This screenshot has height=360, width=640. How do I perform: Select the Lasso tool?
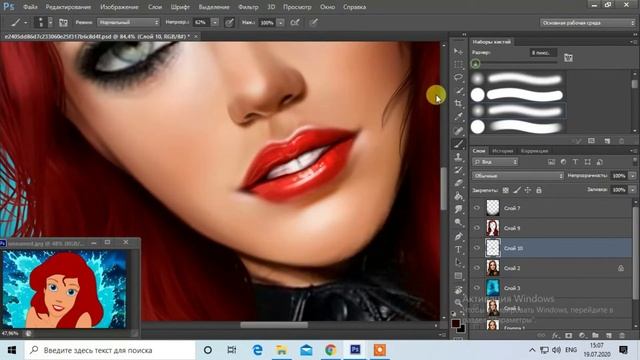(x=458, y=78)
